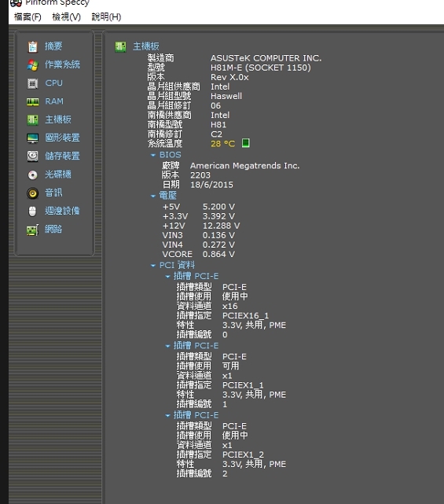Screen dimensions: 444x504
Task: Open the 檢視(V) menu
Action: (x=67, y=17)
